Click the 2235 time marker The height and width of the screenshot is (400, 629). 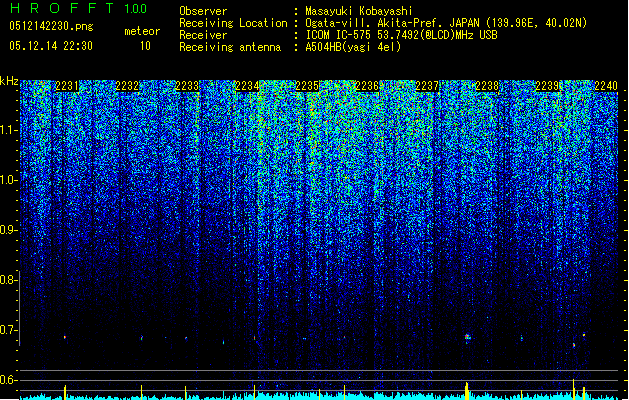coord(307,86)
